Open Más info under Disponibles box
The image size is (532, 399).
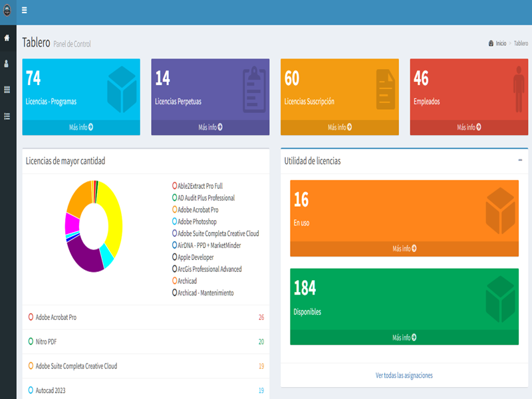pos(404,338)
